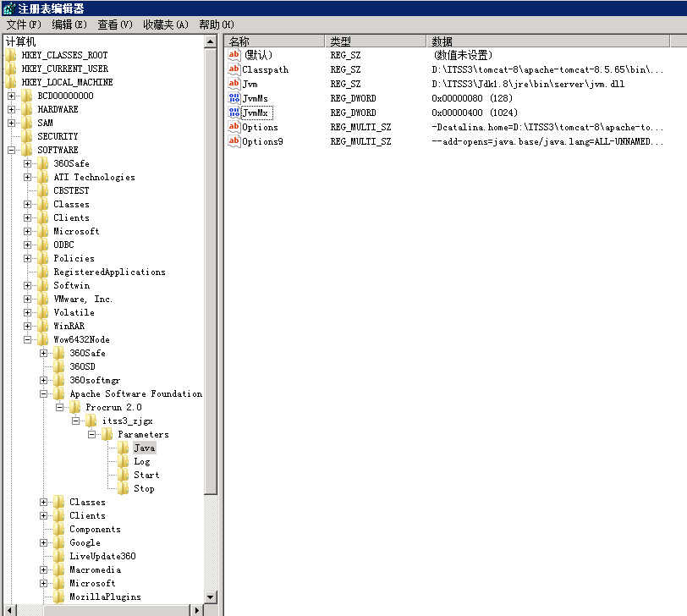Click tree scrollbar up arrow

coord(211,41)
